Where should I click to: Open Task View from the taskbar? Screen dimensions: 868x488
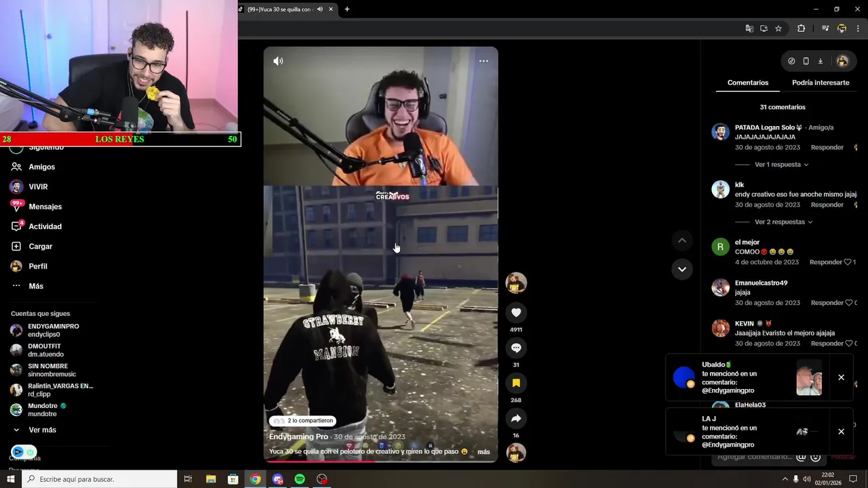(x=188, y=479)
